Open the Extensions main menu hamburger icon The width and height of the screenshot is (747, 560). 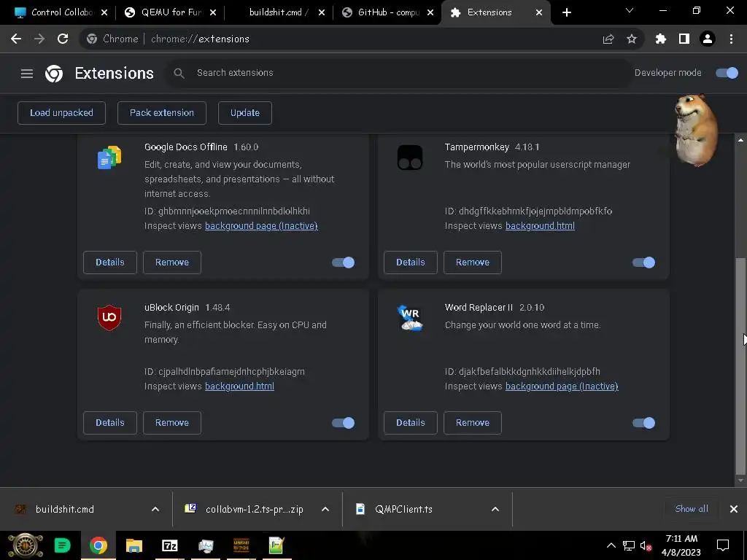[27, 74]
